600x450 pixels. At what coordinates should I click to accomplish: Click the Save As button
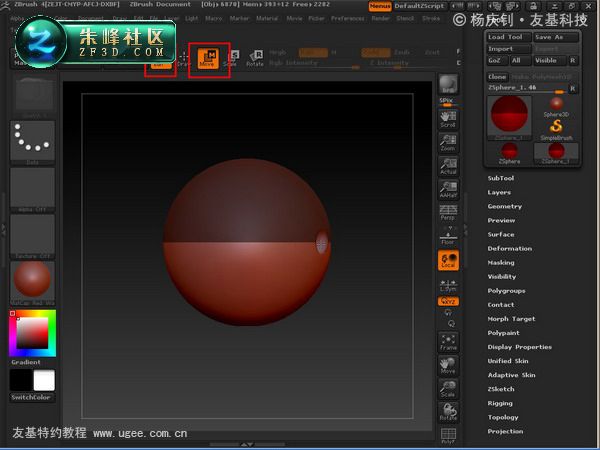(556, 37)
